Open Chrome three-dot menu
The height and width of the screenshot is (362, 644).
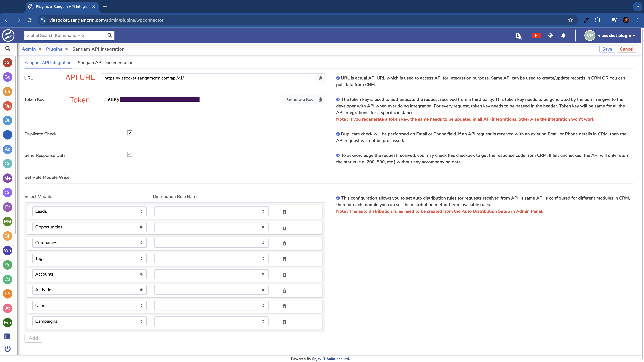637,20
